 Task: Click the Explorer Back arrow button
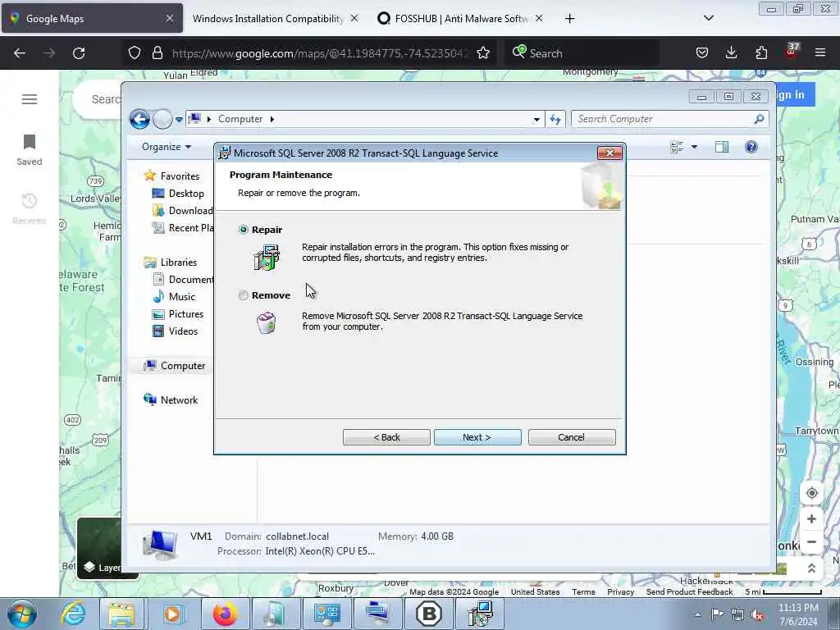click(139, 119)
